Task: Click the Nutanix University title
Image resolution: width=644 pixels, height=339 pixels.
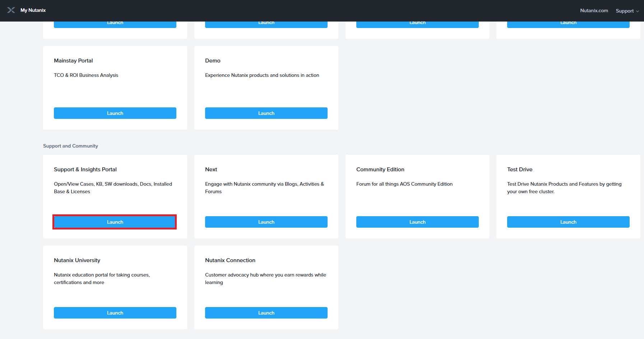Action: click(x=77, y=260)
